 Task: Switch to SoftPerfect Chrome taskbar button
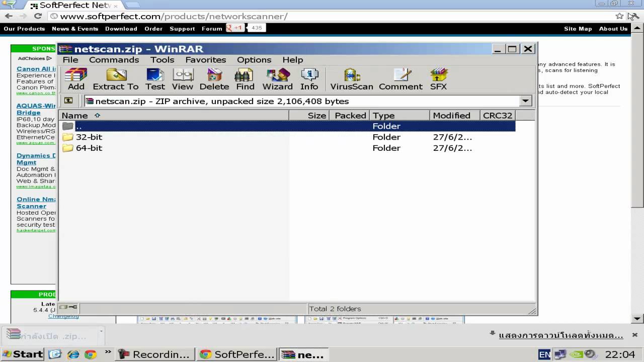click(236, 354)
